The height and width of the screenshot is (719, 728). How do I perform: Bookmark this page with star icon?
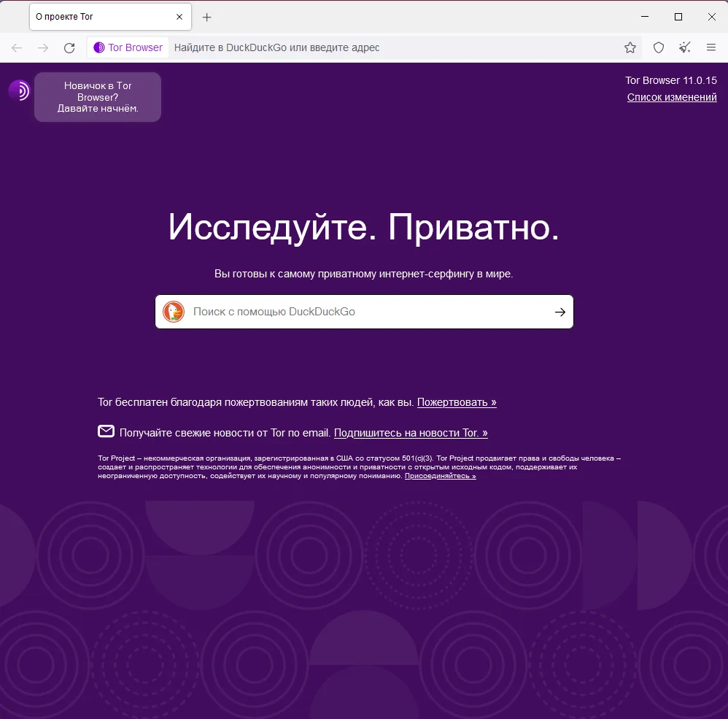pos(630,47)
